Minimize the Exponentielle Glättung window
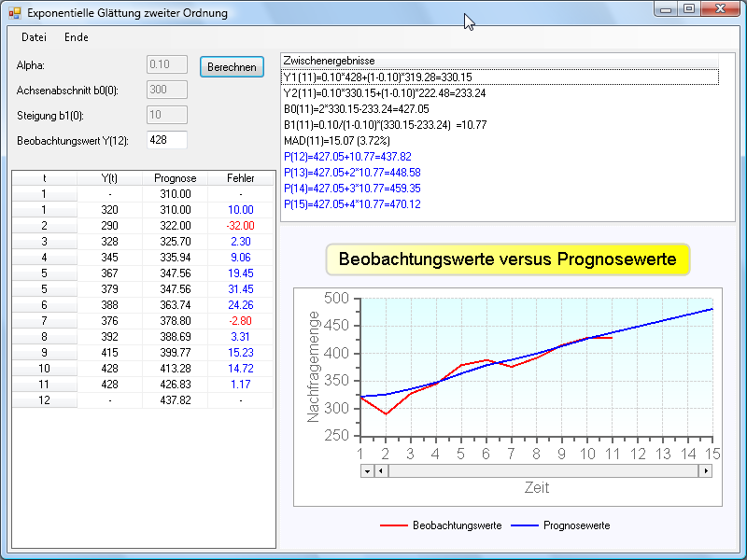Image resolution: width=747 pixels, height=560 pixels. tap(666, 9)
